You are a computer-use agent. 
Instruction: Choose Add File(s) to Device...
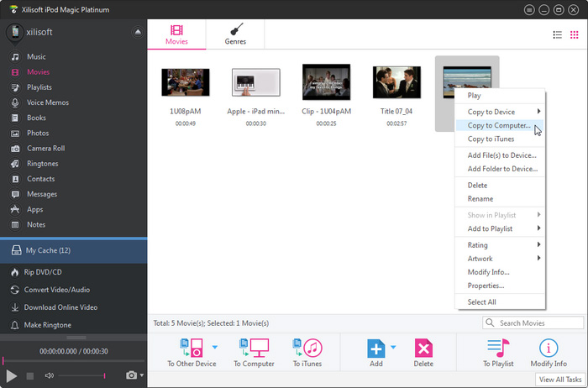[x=499, y=155]
